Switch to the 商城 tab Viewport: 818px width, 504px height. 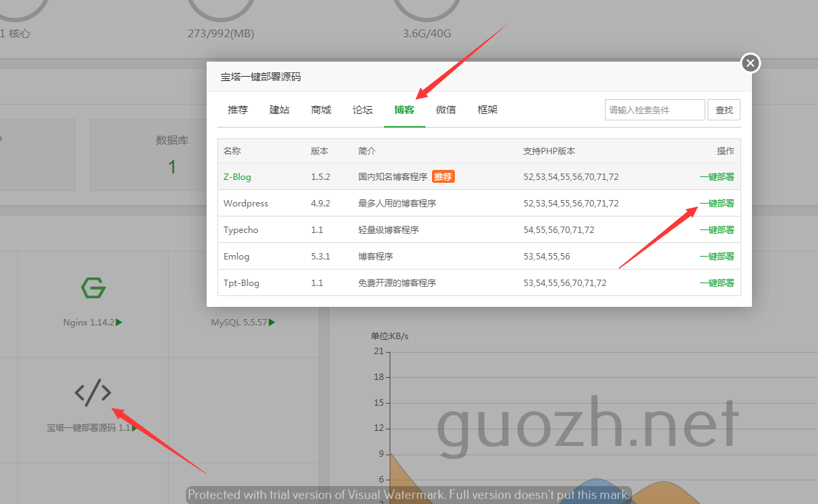pos(321,110)
